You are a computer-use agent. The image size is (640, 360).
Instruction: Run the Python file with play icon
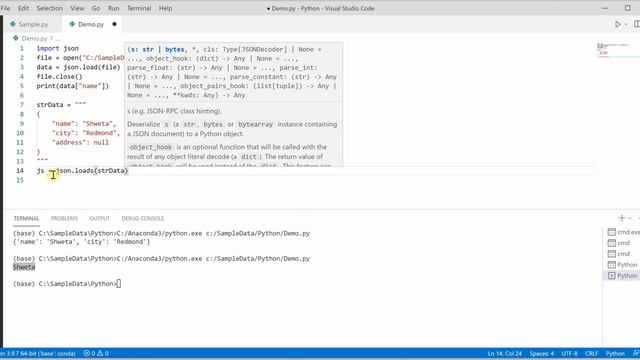click(618, 24)
